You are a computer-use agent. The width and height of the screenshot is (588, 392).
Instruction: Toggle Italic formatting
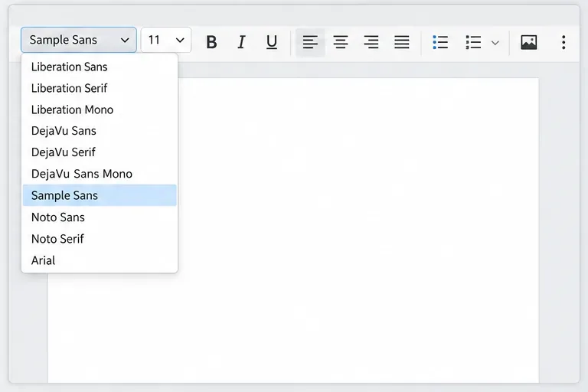[x=242, y=41]
